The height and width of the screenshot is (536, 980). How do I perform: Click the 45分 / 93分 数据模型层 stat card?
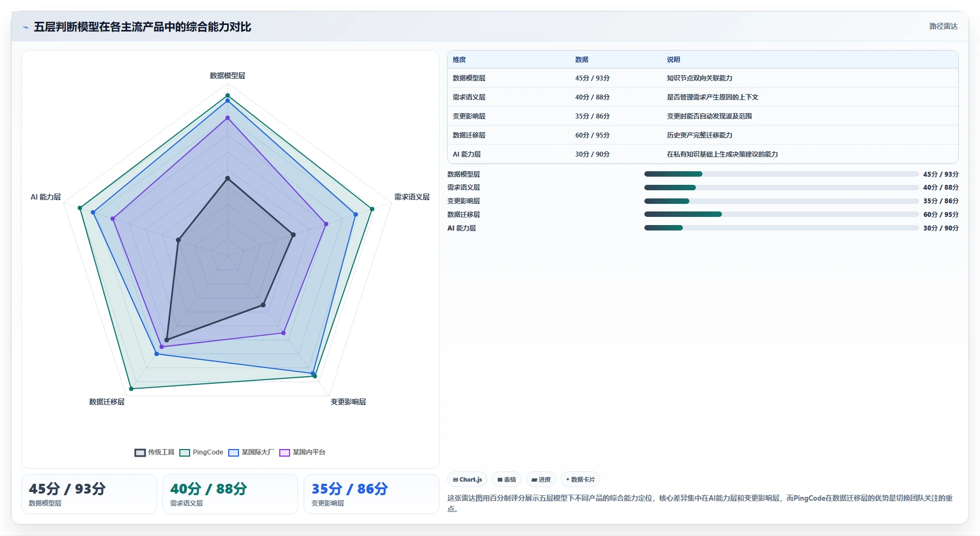click(x=89, y=494)
